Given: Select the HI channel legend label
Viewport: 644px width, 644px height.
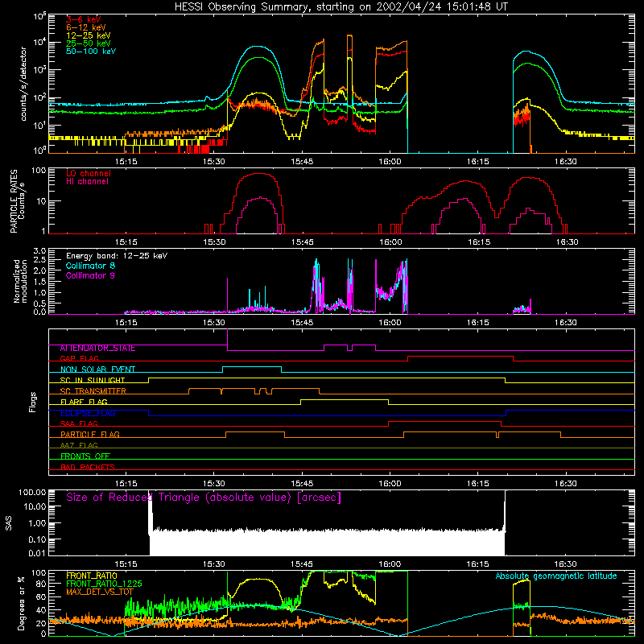Looking at the screenshot, I should 87,182.
